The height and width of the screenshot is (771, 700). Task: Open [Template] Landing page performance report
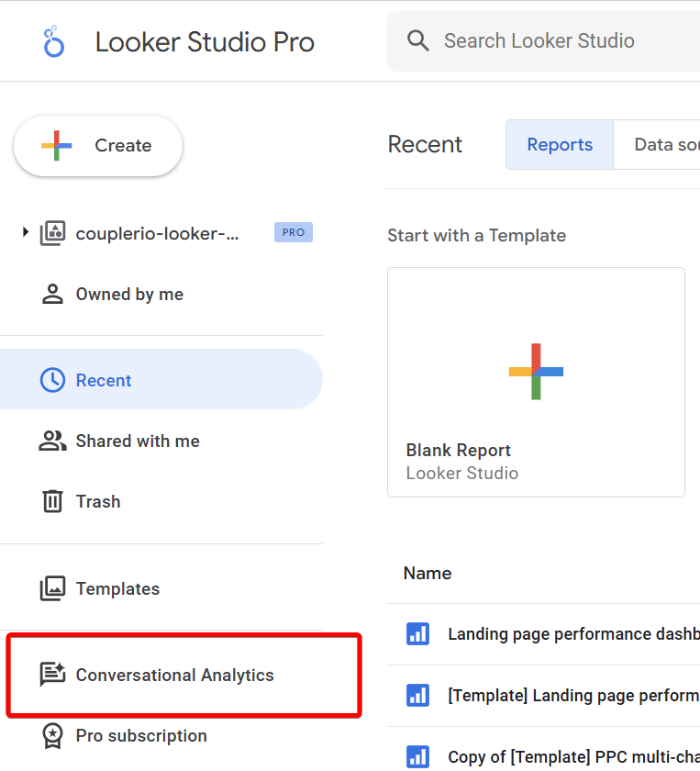point(573,696)
